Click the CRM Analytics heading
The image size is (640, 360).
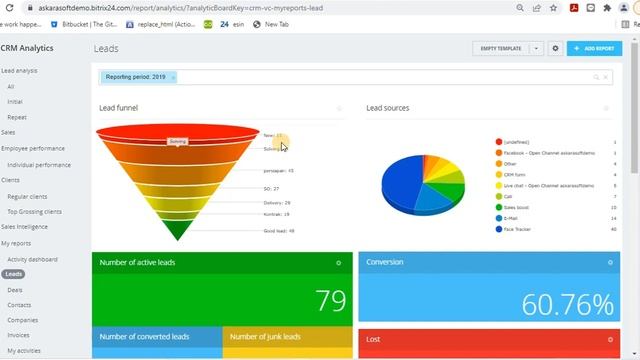click(x=27, y=48)
